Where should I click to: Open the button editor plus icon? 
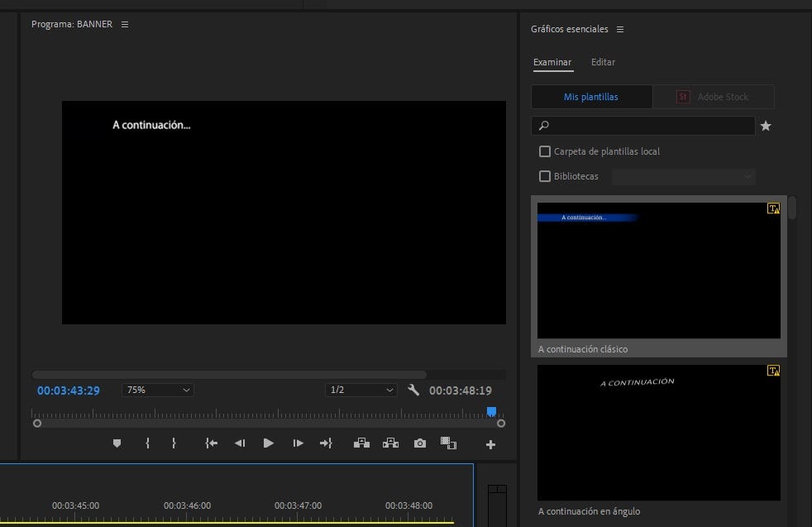click(490, 444)
